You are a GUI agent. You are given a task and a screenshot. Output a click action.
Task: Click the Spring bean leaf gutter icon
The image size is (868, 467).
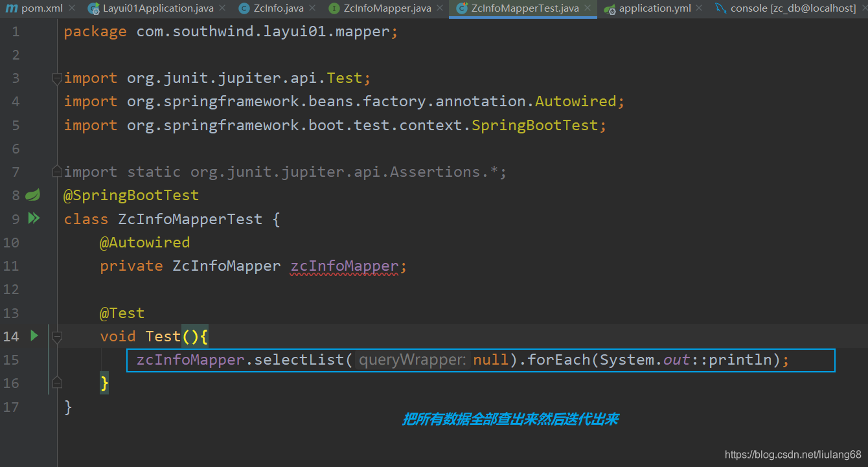point(33,195)
